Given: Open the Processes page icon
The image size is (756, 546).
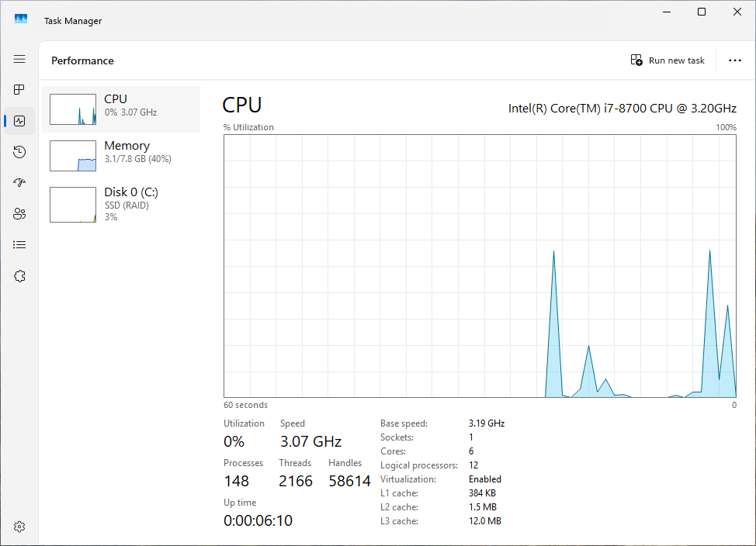Looking at the screenshot, I should 19,90.
